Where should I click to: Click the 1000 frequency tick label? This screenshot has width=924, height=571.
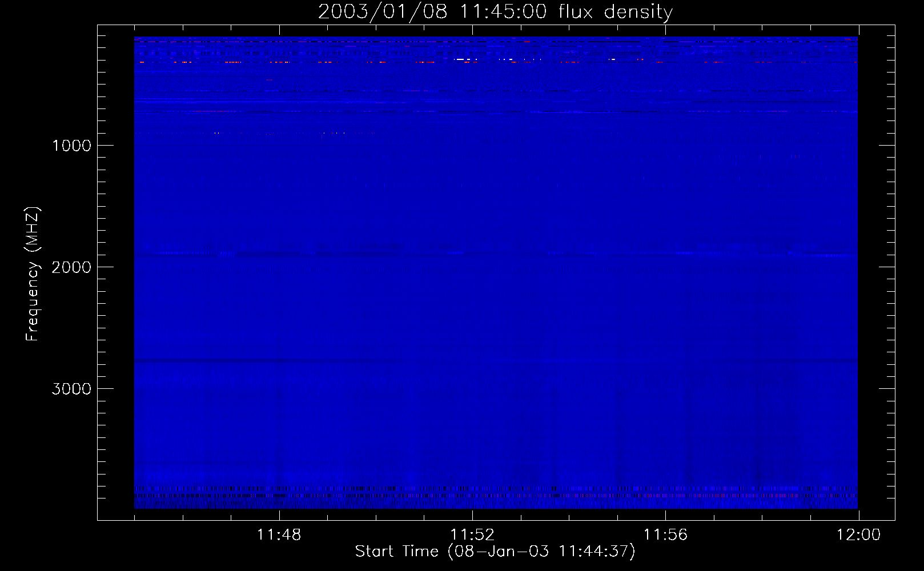tap(71, 146)
